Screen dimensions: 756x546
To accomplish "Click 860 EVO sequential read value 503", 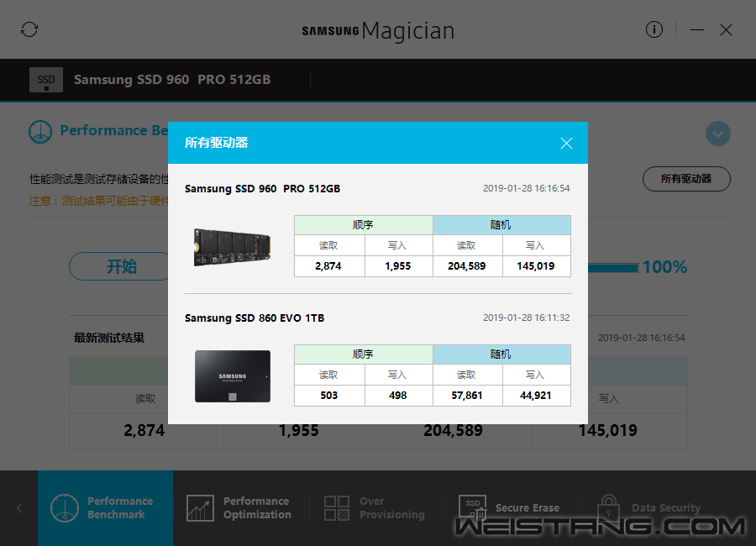I will [x=328, y=396].
